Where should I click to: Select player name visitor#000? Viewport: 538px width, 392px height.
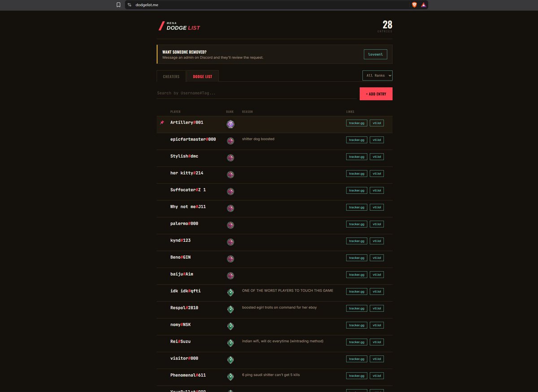[x=184, y=358]
